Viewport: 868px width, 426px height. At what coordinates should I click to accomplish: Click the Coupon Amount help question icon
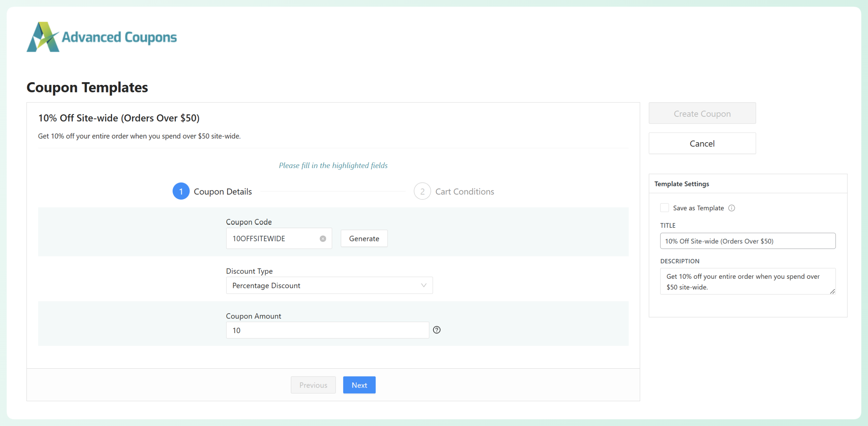(x=437, y=330)
